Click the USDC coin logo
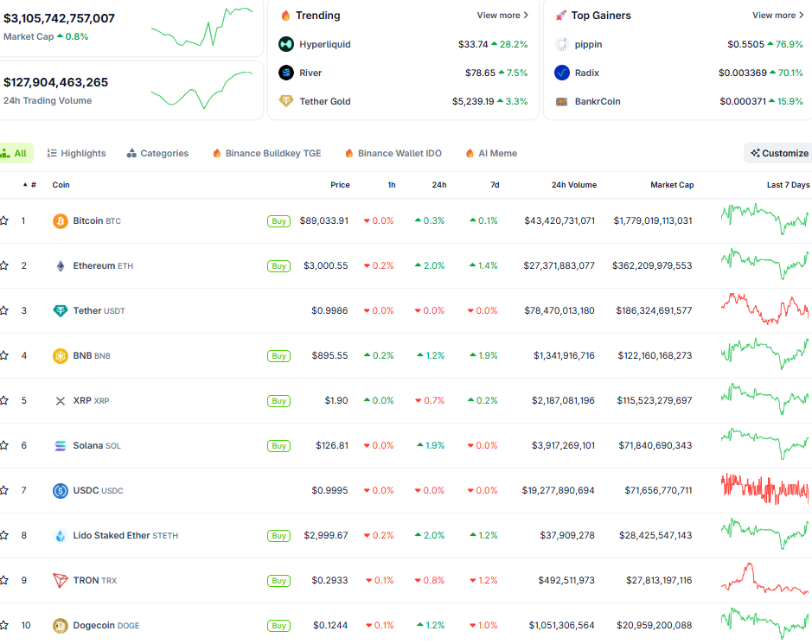The width and height of the screenshot is (812, 644). point(60,490)
